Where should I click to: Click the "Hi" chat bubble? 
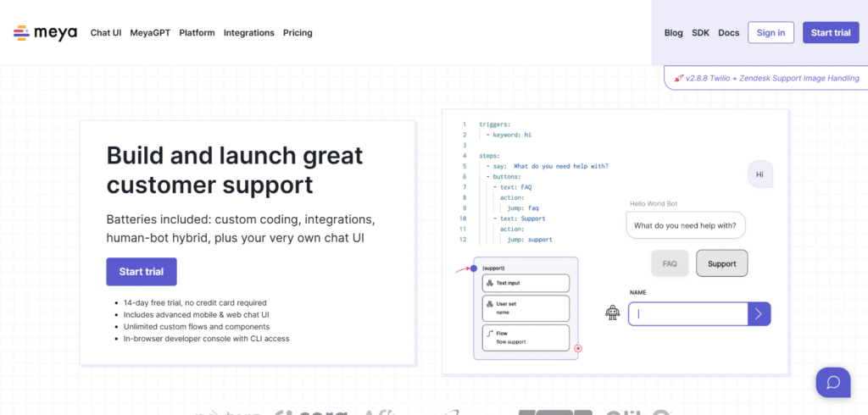759,174
